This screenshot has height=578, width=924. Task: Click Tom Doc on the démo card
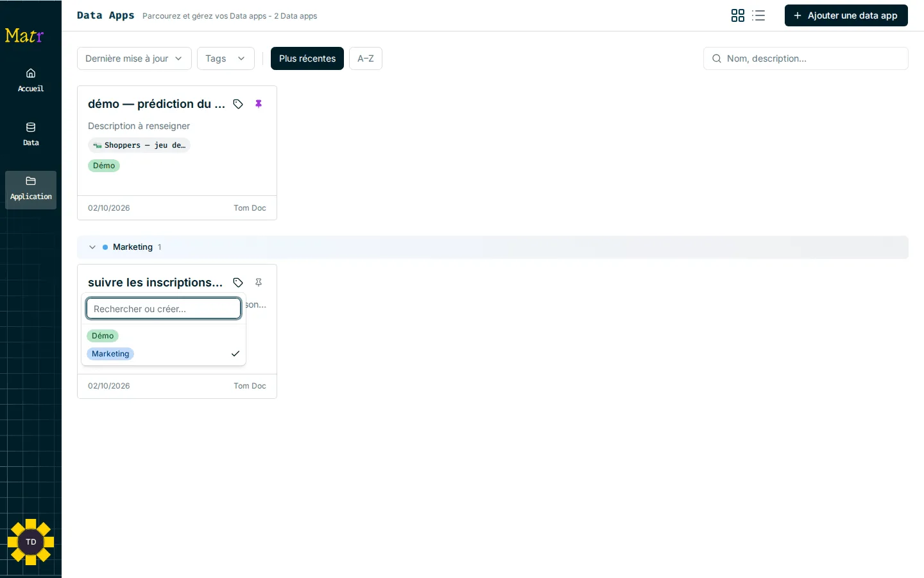(x=250, y=208)
